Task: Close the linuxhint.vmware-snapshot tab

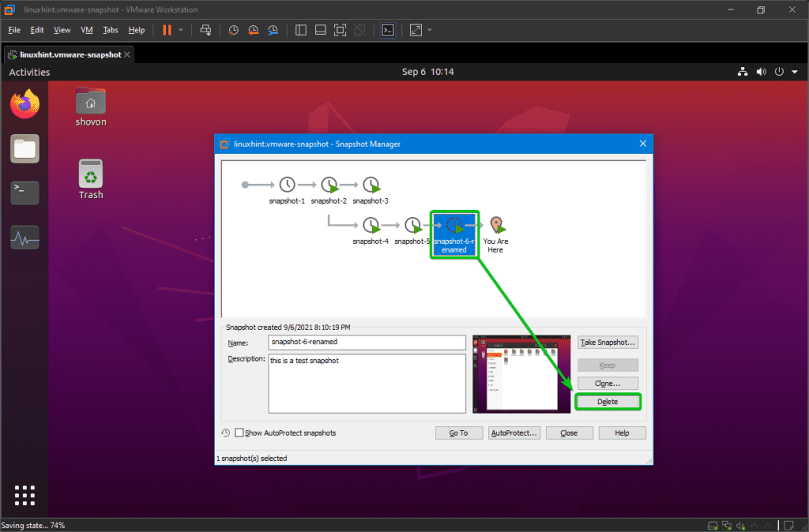Action: coord(127,54)
